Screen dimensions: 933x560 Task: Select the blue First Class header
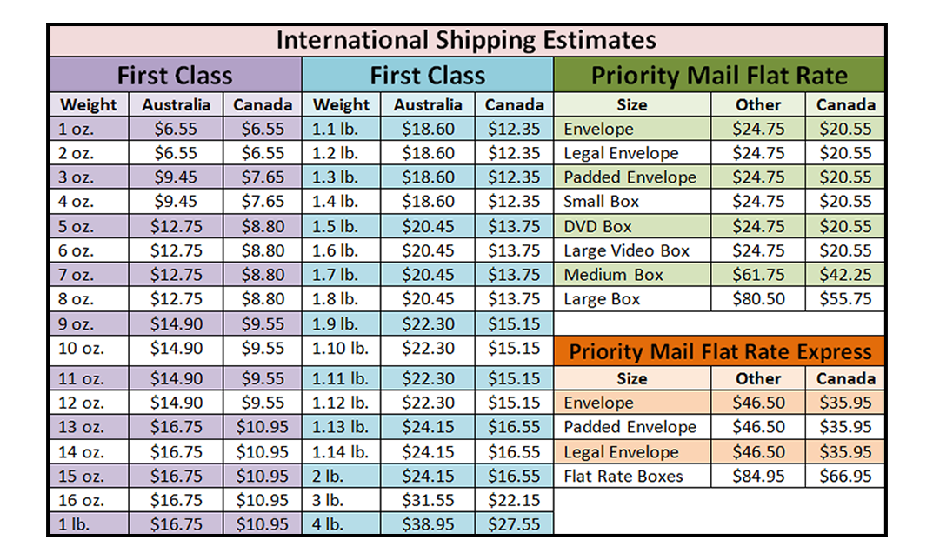(x=427, y=75)
